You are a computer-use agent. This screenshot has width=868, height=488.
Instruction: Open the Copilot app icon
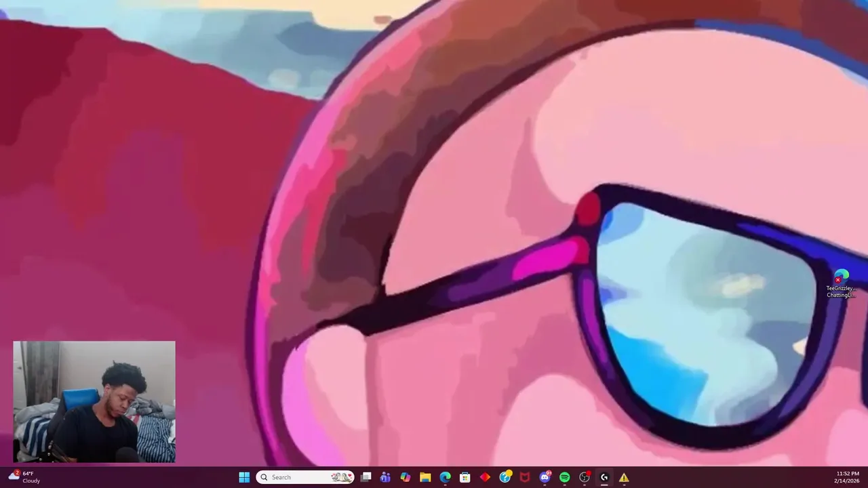(x=405, y=477)
